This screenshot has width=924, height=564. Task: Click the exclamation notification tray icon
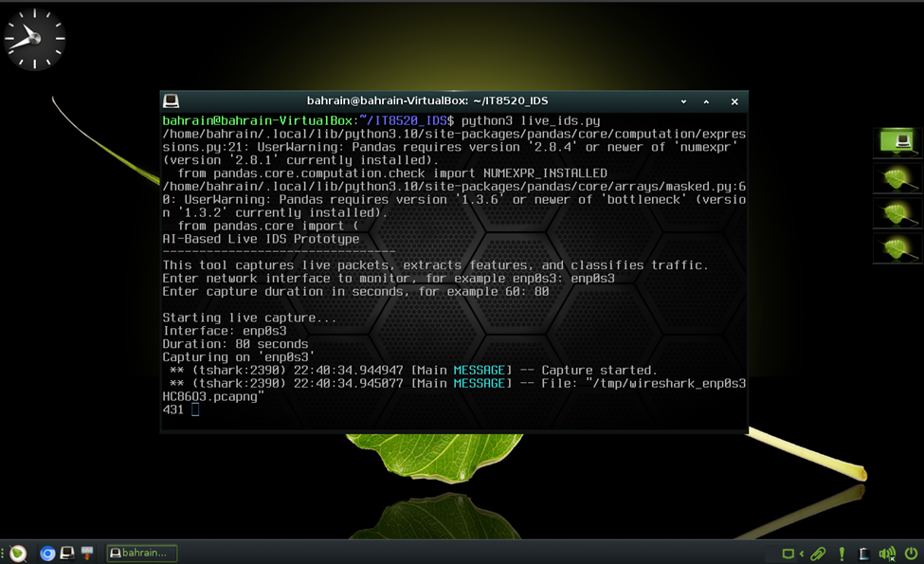point(842,554)
